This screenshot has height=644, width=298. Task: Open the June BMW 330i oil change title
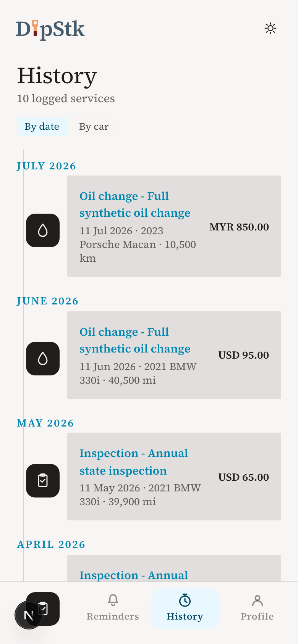point(135,340)
